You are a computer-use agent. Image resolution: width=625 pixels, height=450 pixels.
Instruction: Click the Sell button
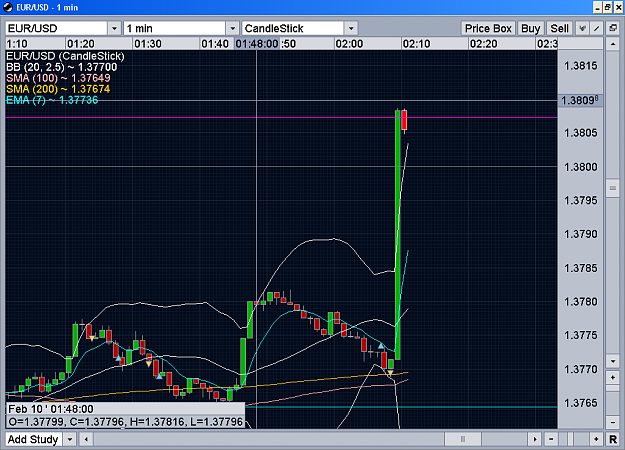tap(560, 28)
